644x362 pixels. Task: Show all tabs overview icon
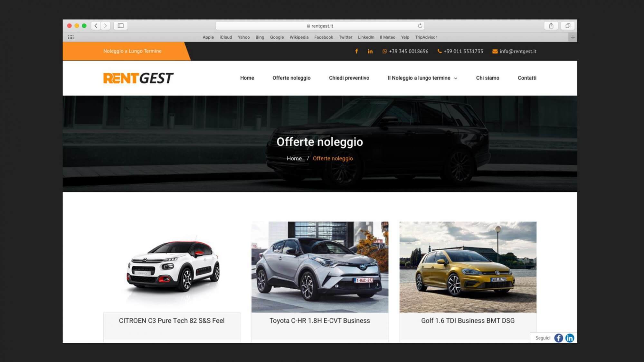[568, 26]
